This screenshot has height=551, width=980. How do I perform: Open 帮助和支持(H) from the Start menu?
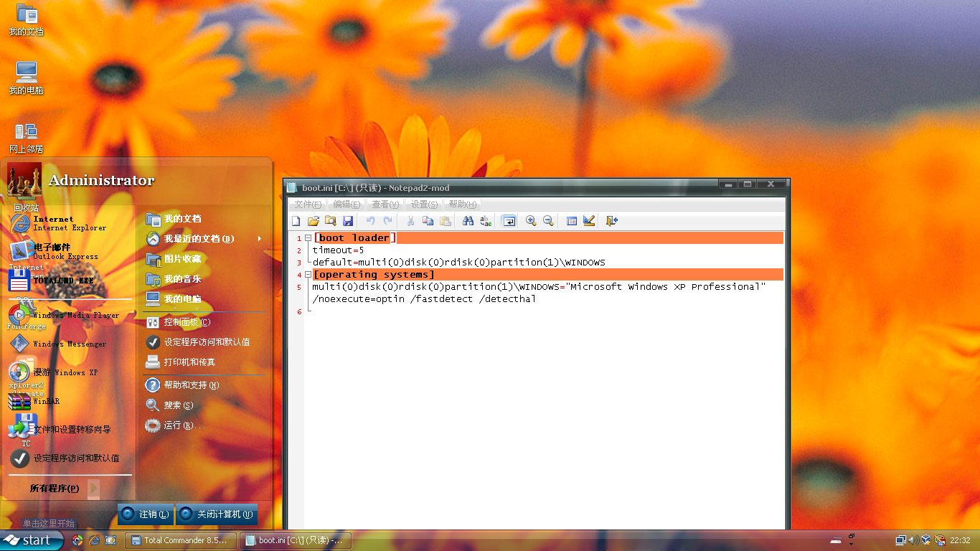tap(204, 385)
